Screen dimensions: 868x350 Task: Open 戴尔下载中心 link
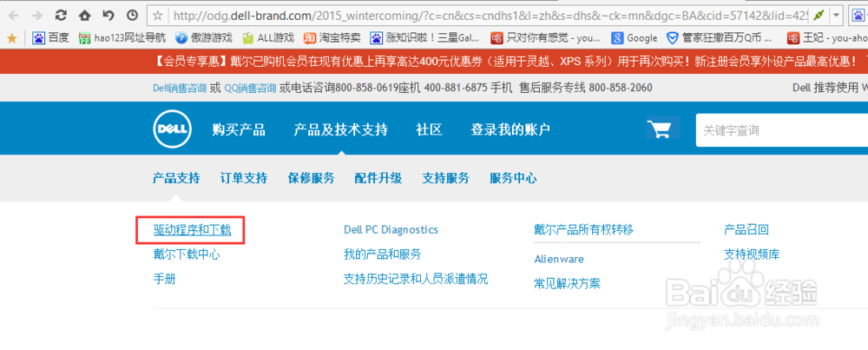[187, 254]
